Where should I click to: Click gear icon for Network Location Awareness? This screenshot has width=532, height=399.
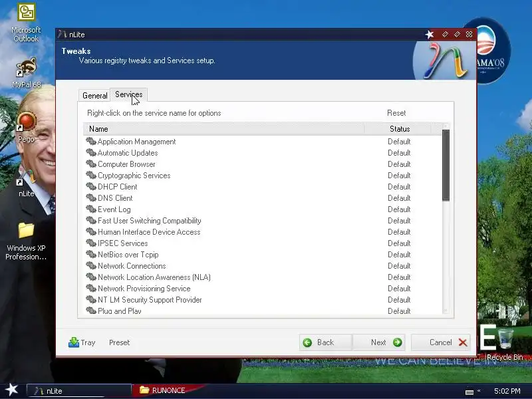tap(91, 277)
